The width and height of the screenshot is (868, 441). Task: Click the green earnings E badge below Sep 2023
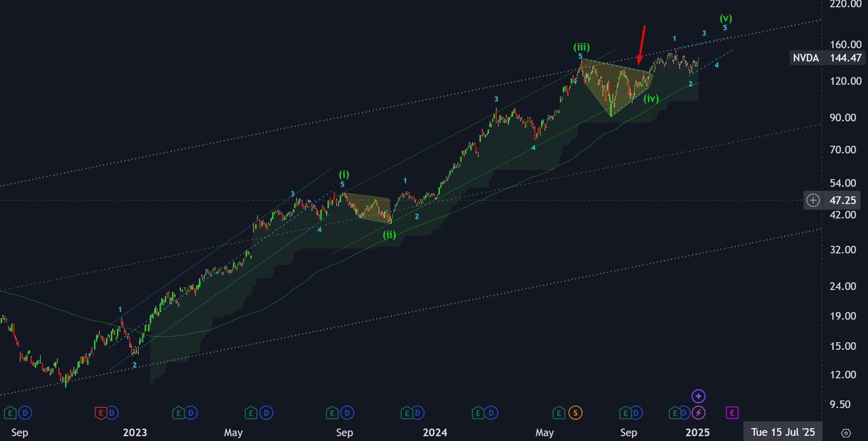tap(333, 413)
